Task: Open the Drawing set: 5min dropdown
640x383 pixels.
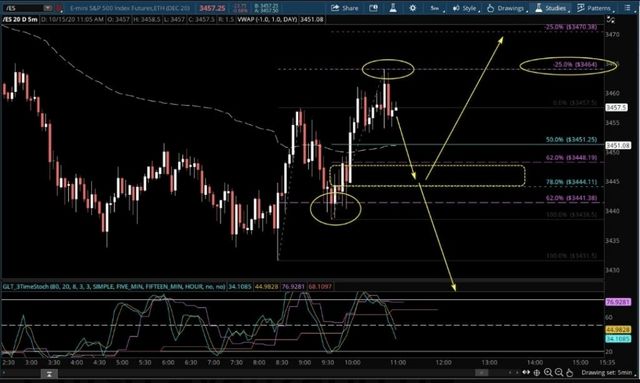Action: tap(608, 372)
